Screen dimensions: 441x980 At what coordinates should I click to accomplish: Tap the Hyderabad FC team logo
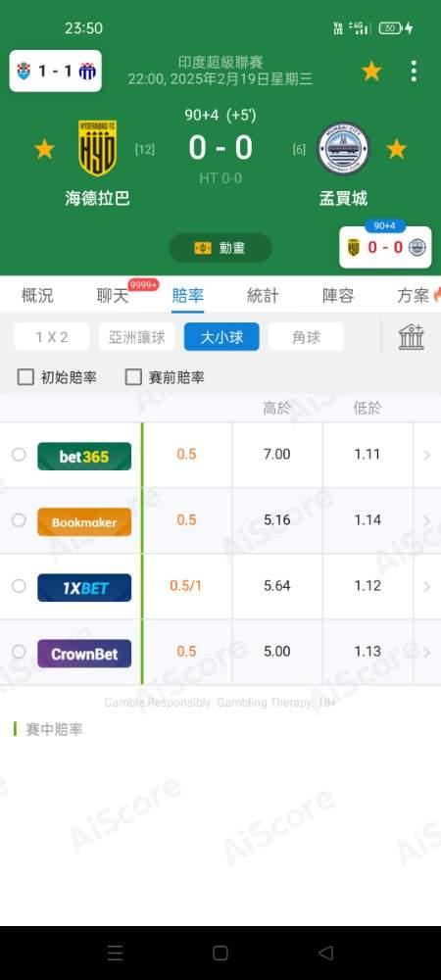tap(97, 148)
